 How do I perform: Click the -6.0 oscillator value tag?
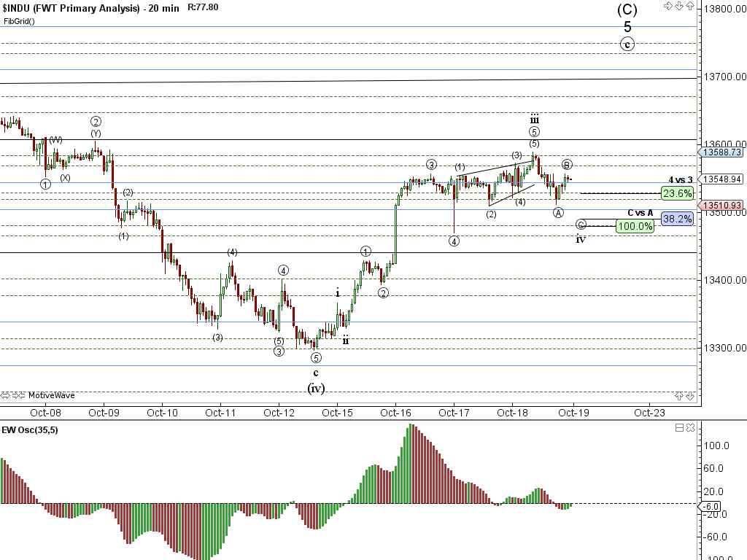click(711, 507)
